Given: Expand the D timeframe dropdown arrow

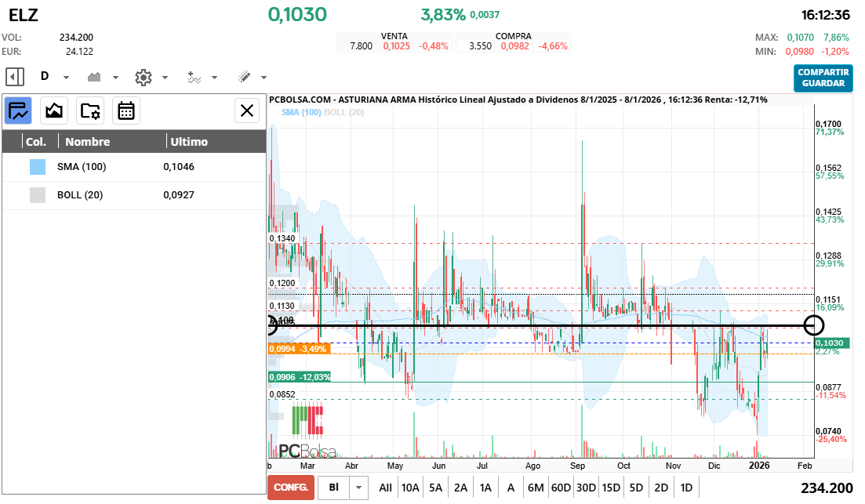Looking at the screenshot, I should [x=66, y=78].
